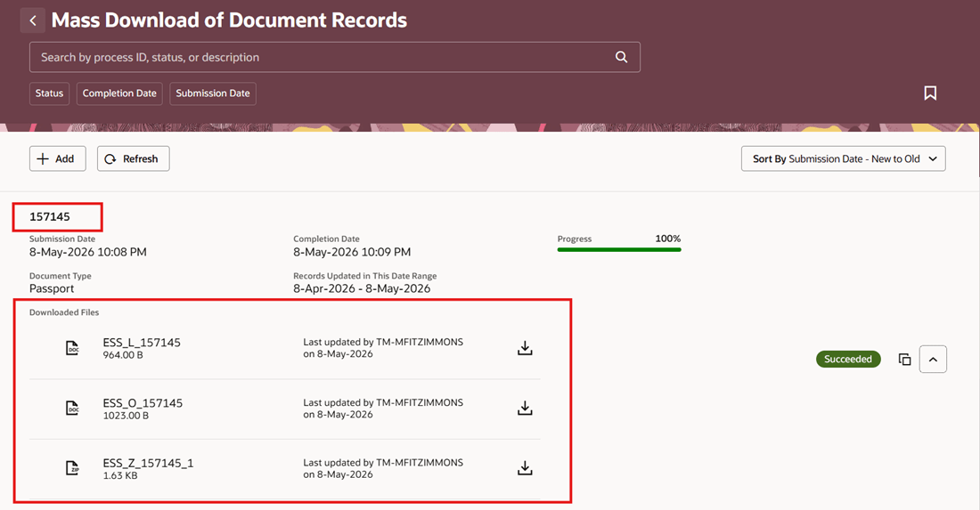Click the Mass Download of Document Records title
This screenshot has height=510, width=980.
[x=229, y=20]
